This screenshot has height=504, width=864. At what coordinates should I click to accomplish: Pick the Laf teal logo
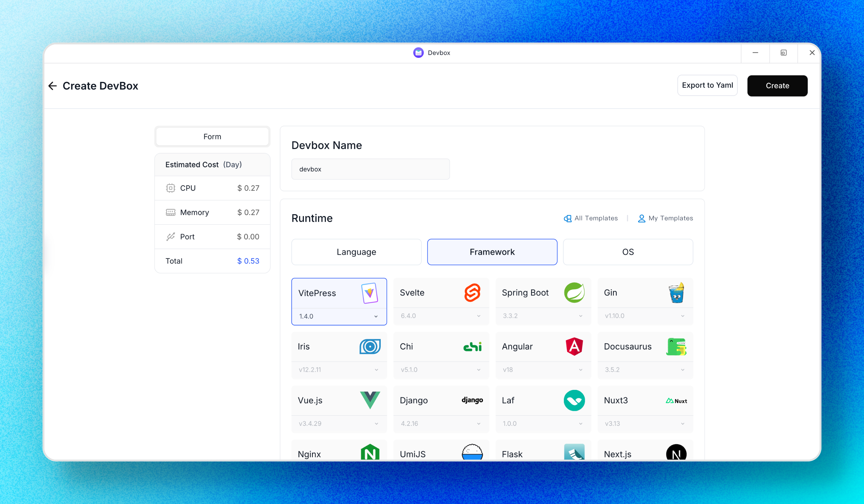[x=574, y=400]
